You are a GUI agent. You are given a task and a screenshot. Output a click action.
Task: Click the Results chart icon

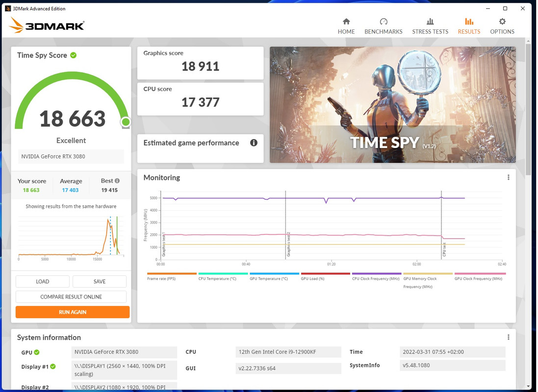(x=469, y=22)
